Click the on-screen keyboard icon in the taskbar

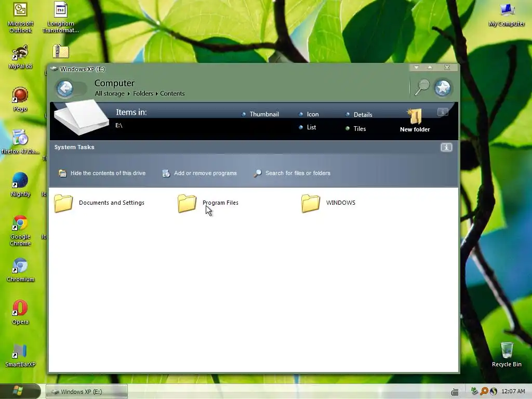coord(455,392)
